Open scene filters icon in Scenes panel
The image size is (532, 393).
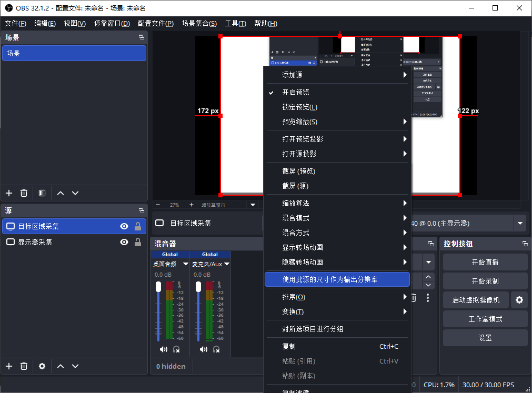(42, 193)
